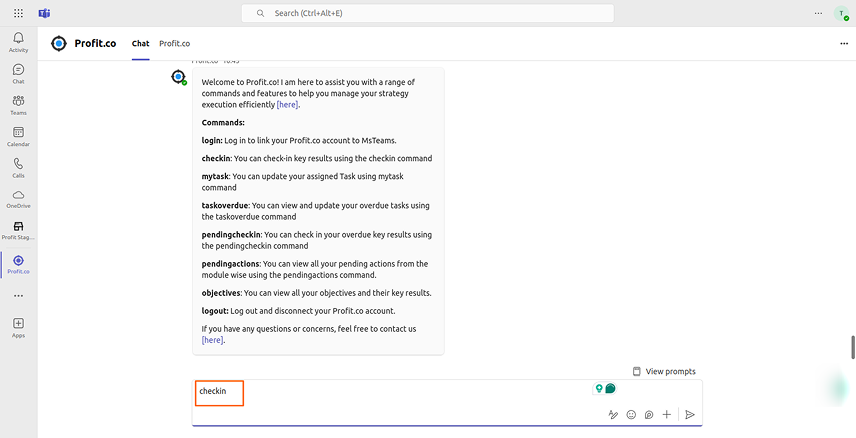Click the green lightbulb extension icon in compose box
This screenshot has height=438, width=856.
pos(599,388)
